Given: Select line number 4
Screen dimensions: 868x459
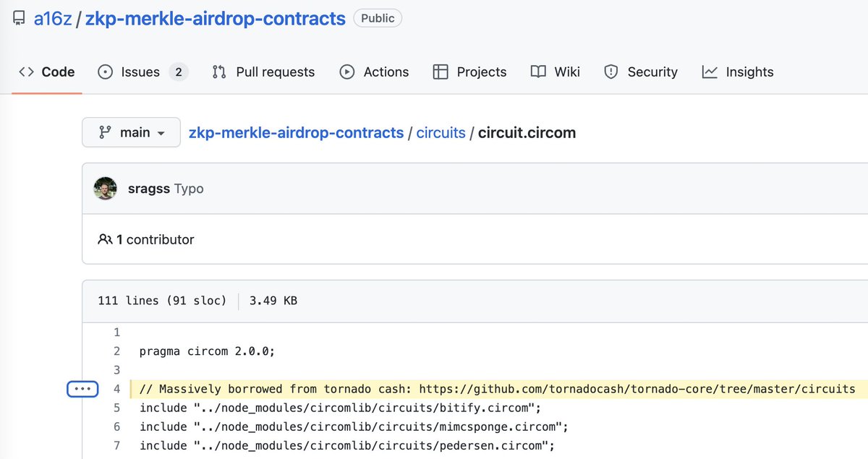Looking at the screenshot, I should pos(116,389).
